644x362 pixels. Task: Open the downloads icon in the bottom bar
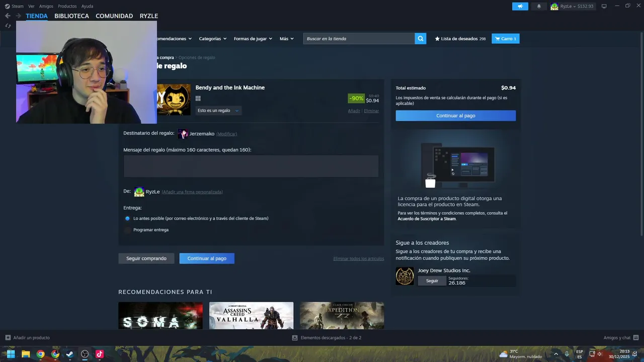pos(295,338)
